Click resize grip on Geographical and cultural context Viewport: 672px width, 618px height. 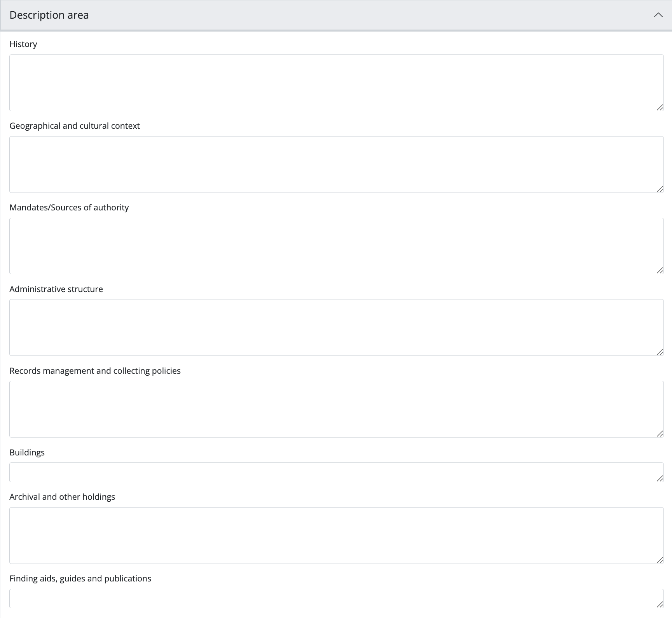coord(660,189)
